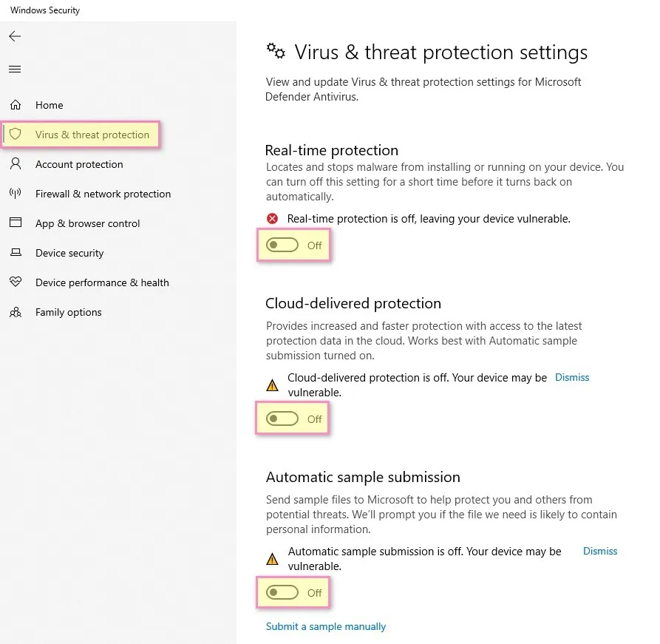
Task: Click the Account protection person icon
Action: 16,164
